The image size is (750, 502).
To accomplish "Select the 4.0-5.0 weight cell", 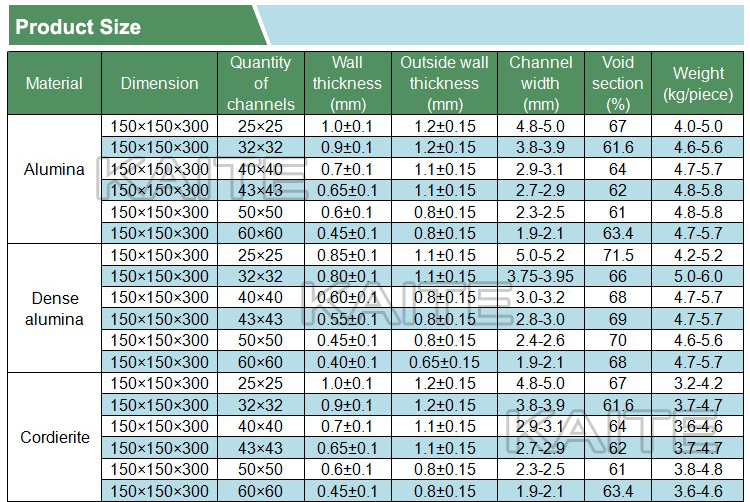I will 698,126.
